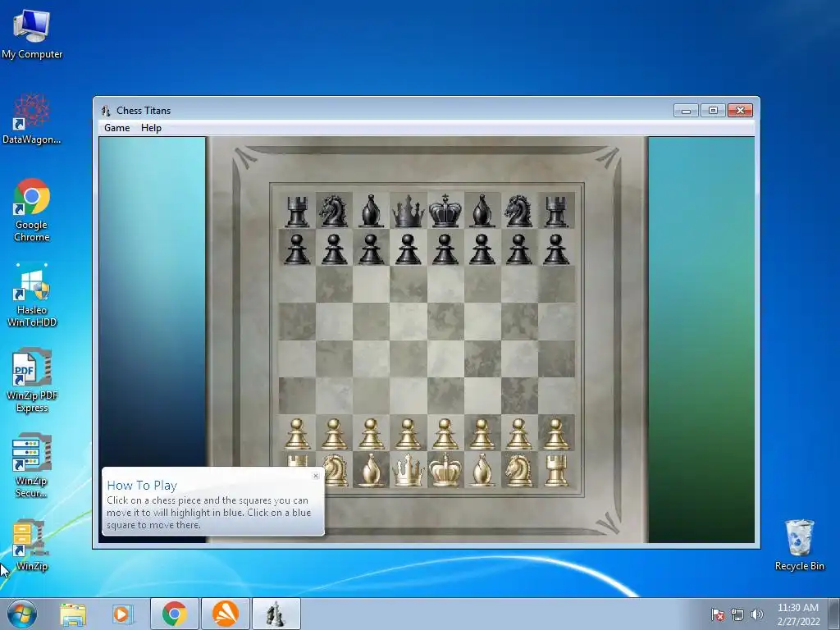Open Google Chrome in the taskbar
This screenshot has height=630, width=840.
175,614
